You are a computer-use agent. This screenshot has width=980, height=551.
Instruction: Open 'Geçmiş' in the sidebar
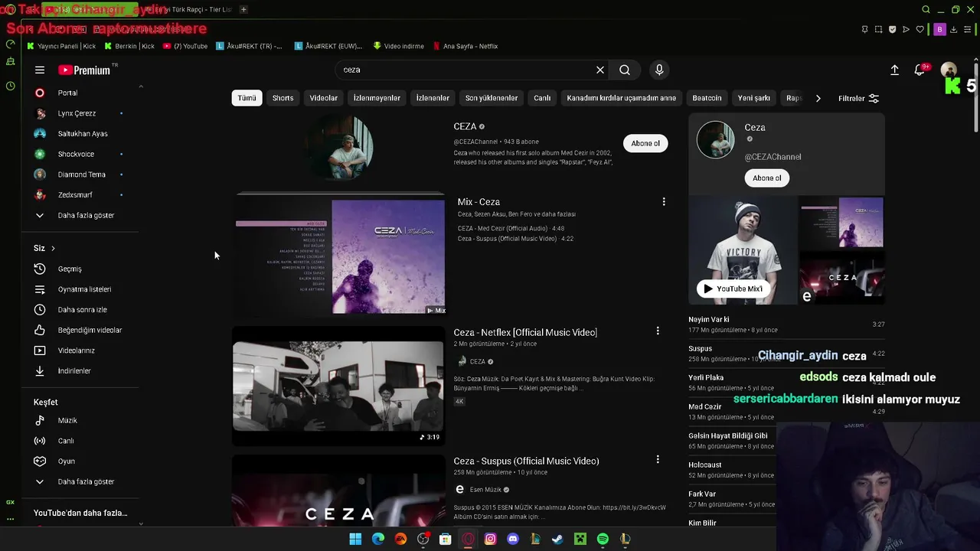[x=70, y=269]
